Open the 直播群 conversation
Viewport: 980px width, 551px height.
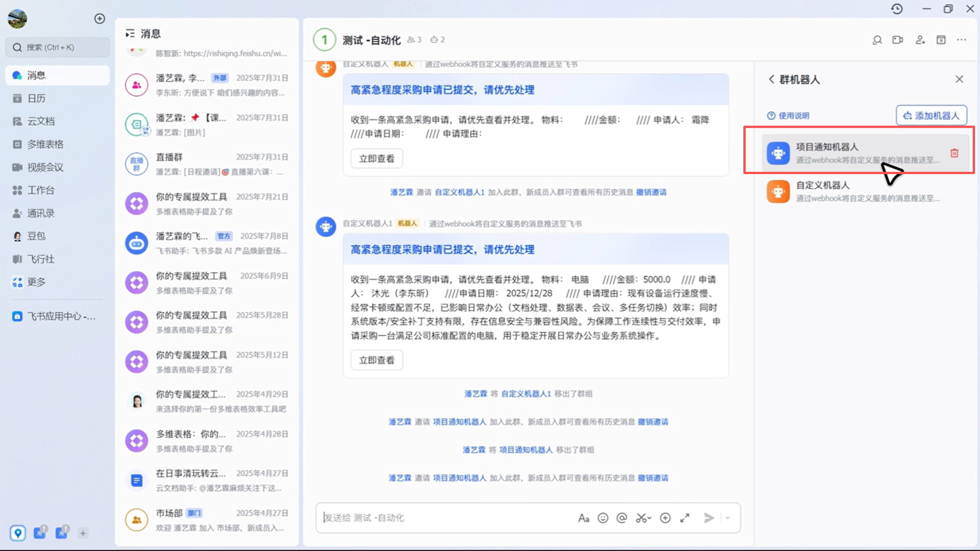pyautogui.click(x=207, y=164)
